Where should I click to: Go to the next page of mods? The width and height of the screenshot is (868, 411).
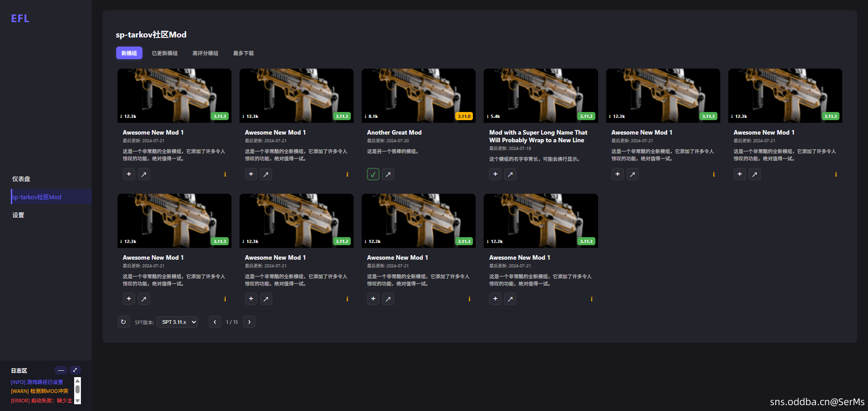coord(249,322)
